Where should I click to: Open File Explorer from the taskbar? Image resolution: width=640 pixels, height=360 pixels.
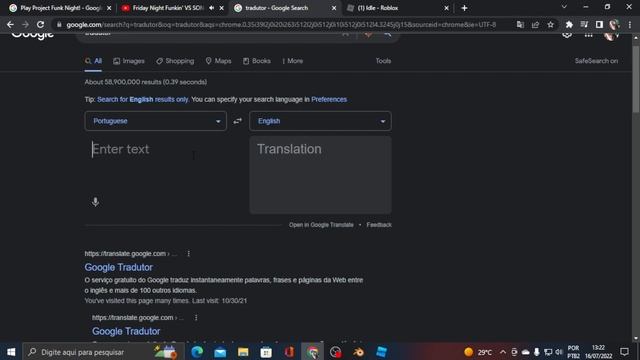(243, 352)
